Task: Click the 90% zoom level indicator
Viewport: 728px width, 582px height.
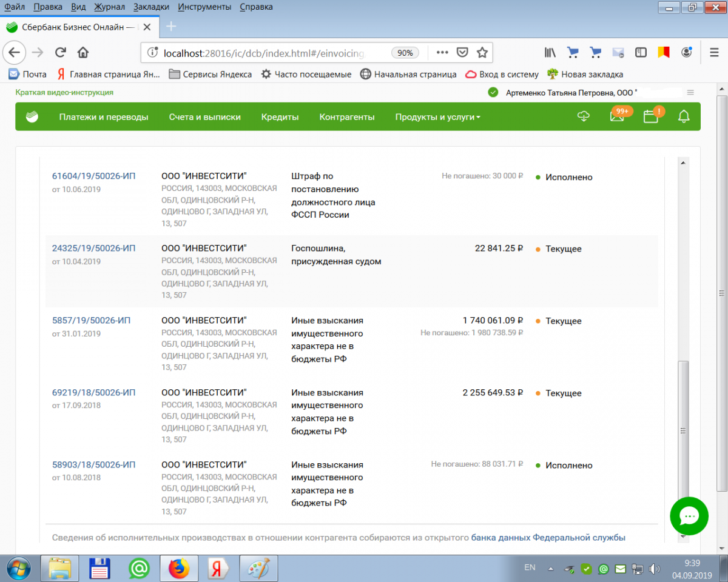Action: (x=405, y=53)
